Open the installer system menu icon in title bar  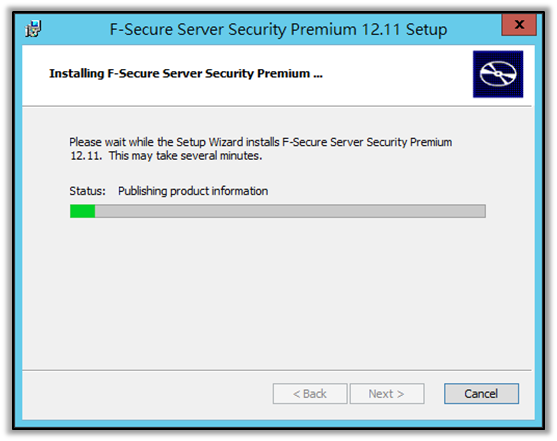[33, 29]
